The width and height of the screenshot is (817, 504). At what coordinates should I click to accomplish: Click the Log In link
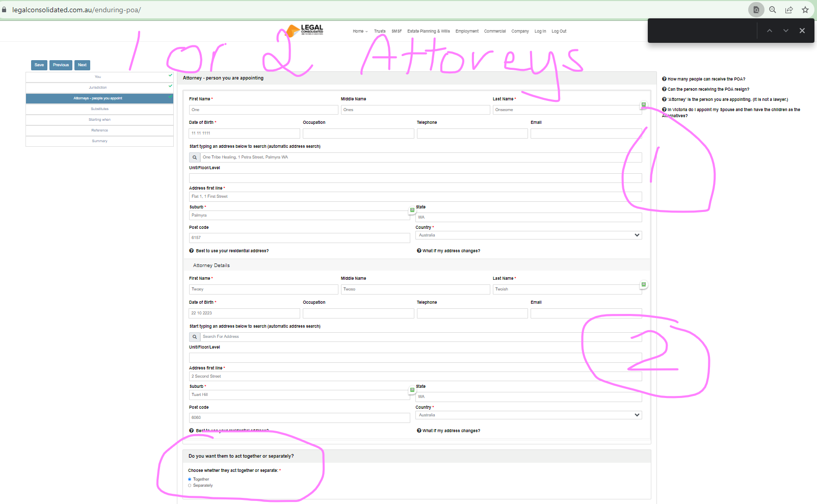[x=540, y=31]
